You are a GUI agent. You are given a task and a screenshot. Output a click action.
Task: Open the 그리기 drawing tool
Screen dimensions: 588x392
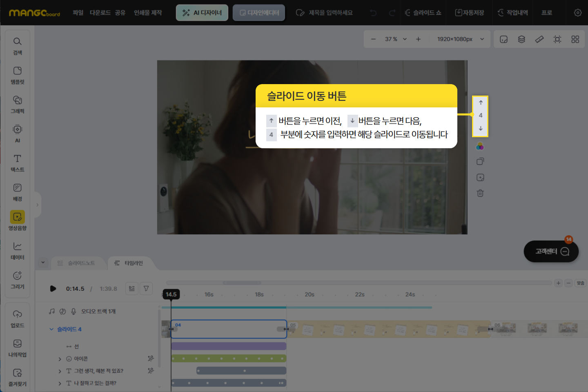click(x=17, y=280)
